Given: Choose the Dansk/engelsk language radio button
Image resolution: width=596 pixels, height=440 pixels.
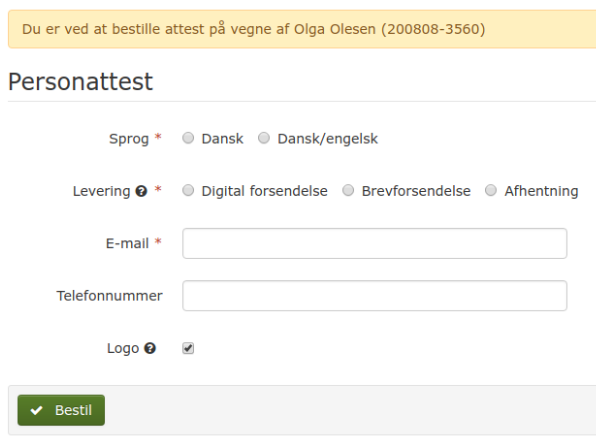Looking at the screenshot, I should click(x=264, y=138).
